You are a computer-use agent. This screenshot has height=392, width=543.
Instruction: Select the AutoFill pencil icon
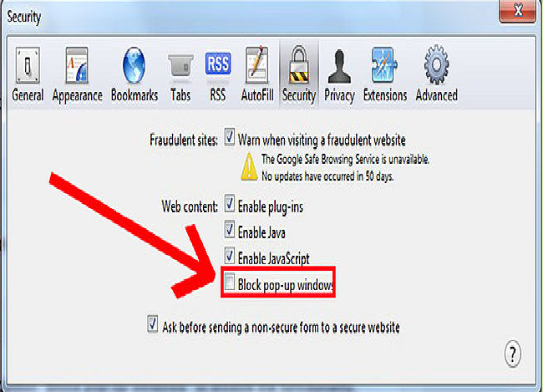pyautogui.click(x=257, y=65)
